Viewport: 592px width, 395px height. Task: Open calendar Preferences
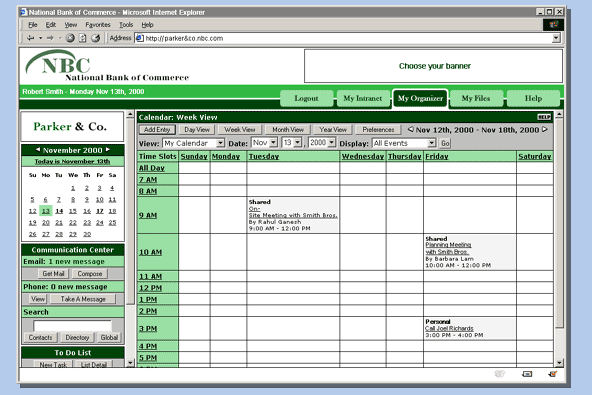(x=378, y=130)
